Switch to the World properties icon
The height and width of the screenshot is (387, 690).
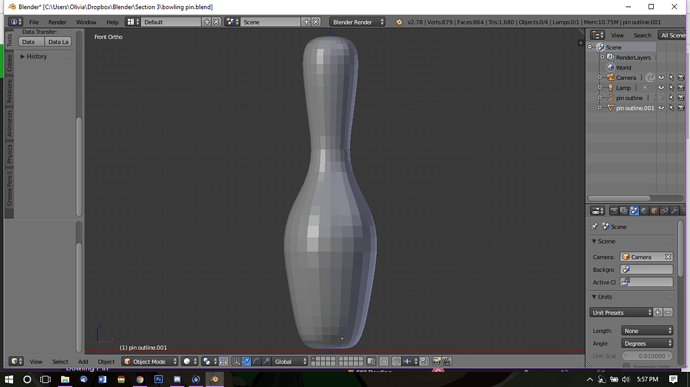(x=644, y=211)
